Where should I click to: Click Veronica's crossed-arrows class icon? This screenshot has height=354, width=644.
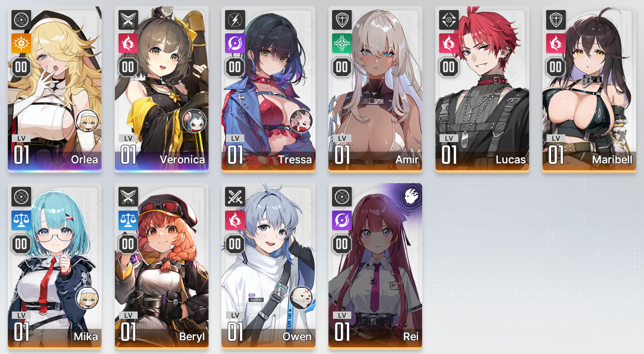(x=128, y=20)
